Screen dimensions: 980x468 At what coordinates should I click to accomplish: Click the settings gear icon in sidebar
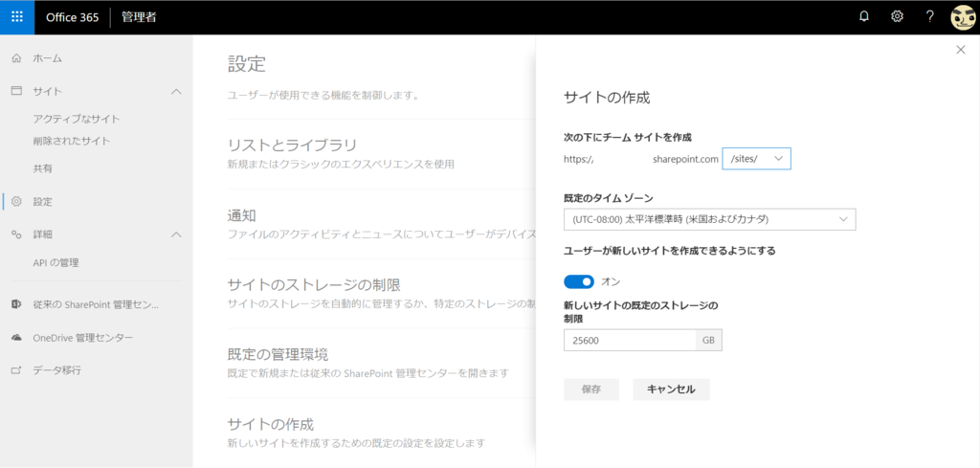click(17, 202)
